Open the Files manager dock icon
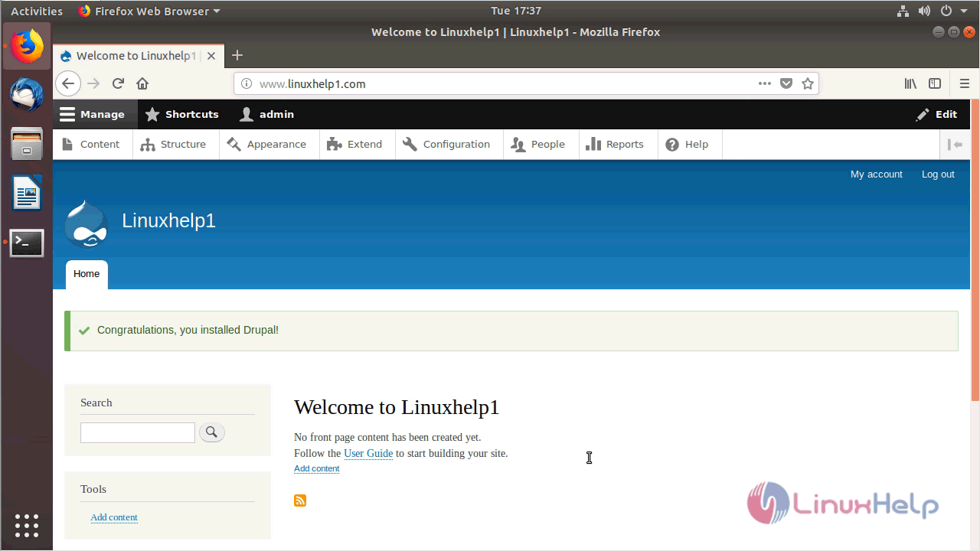 pos(27,144)
